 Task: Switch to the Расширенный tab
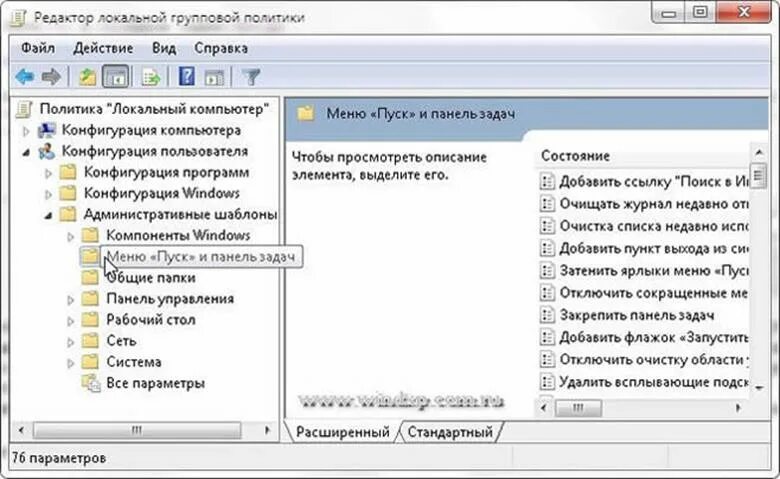(343, 432)
